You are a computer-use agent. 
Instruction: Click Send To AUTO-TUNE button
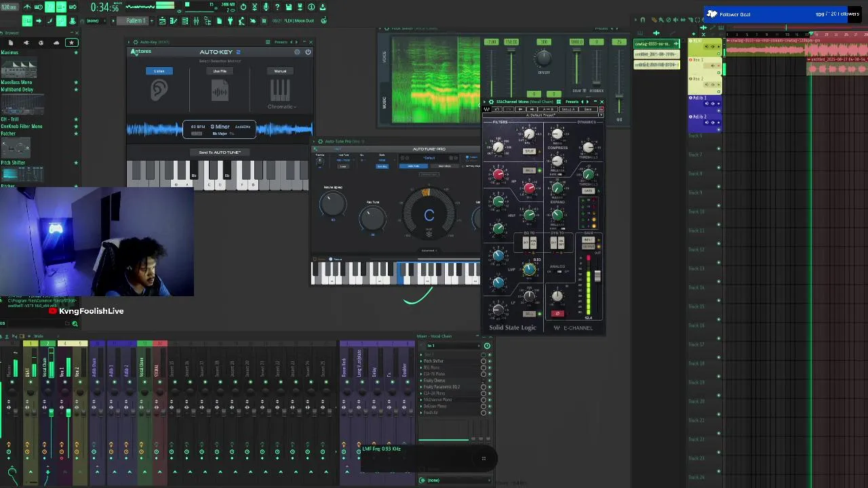pyautogui.click(x=220, y=152)
